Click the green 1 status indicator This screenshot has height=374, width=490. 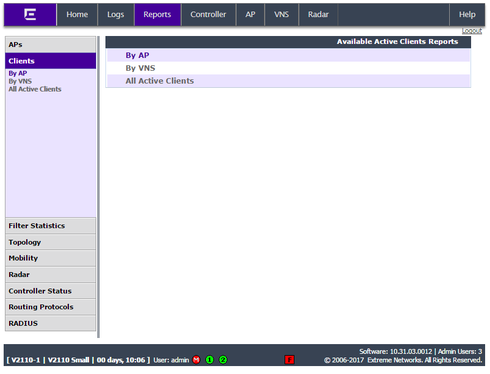pyautogui.click(x=210, y=360)
